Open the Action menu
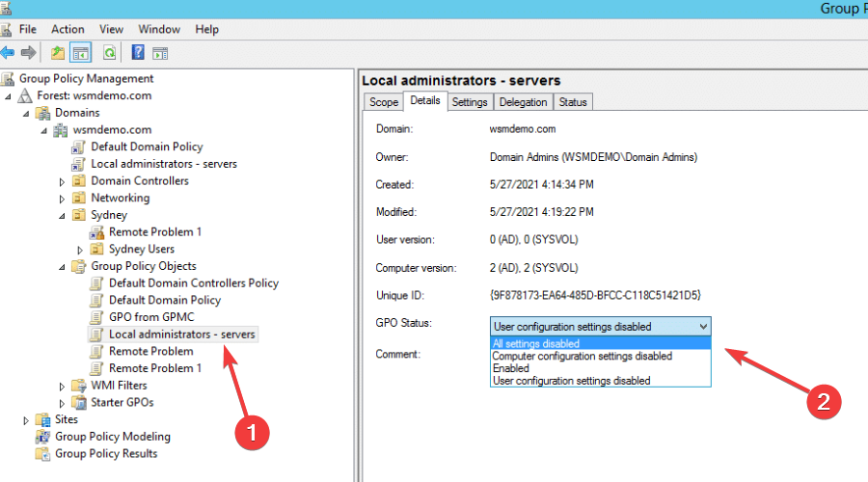 [x=68, y=29]
